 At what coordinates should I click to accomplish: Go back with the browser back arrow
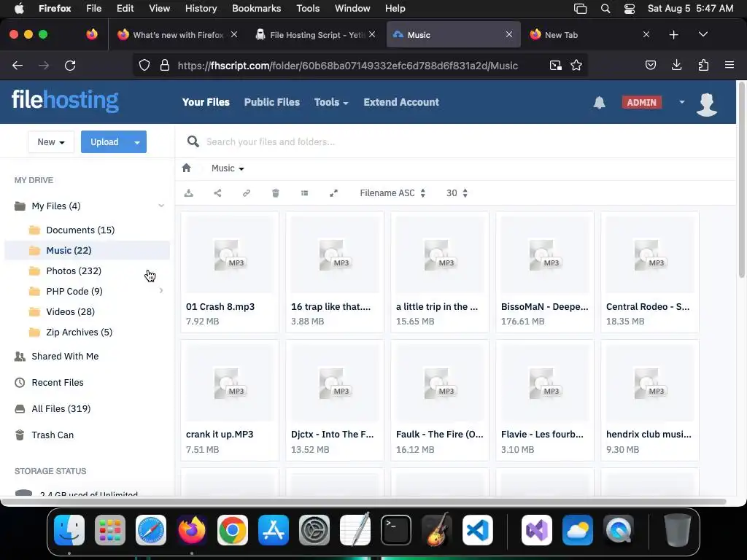pos(18,65)
